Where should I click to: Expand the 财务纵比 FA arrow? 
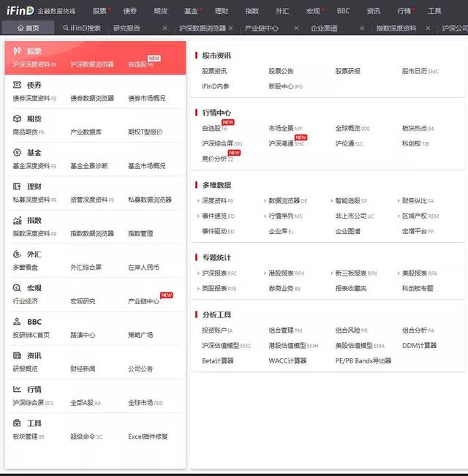coord(399,200)
